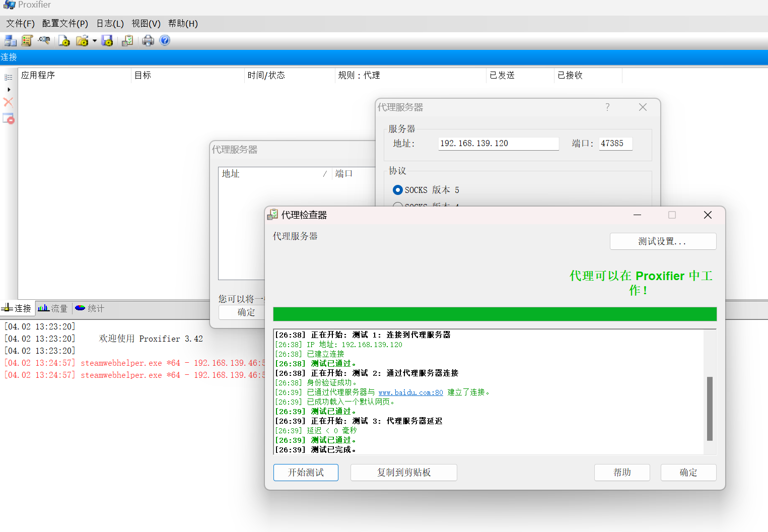Click Save Profile floppy disk icon
The image size is (768, 532).
[x=107, y=41]
